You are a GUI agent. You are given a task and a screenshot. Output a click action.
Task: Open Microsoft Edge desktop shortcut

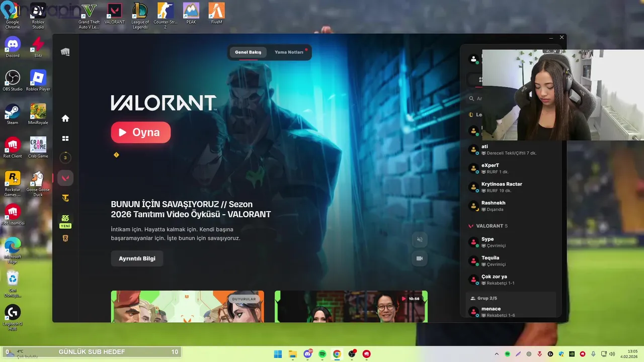coord(13,250)
